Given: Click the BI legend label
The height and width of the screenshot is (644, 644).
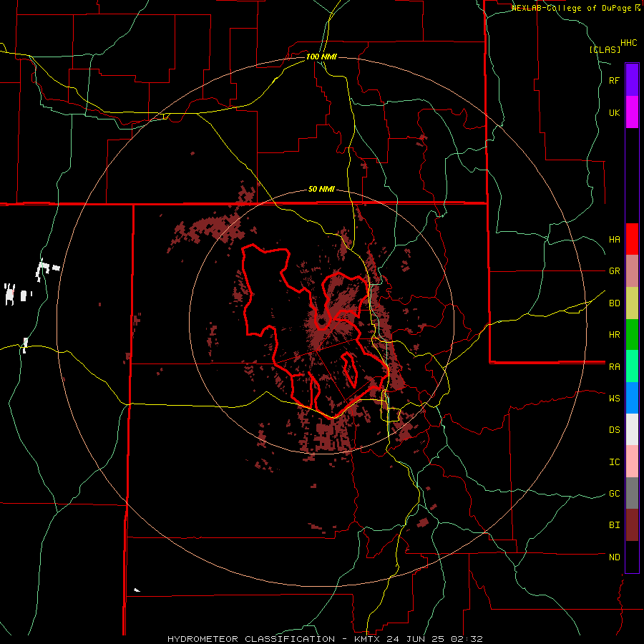Looking at the screenshot, I should pyautogui.click(x=614, y=525).
